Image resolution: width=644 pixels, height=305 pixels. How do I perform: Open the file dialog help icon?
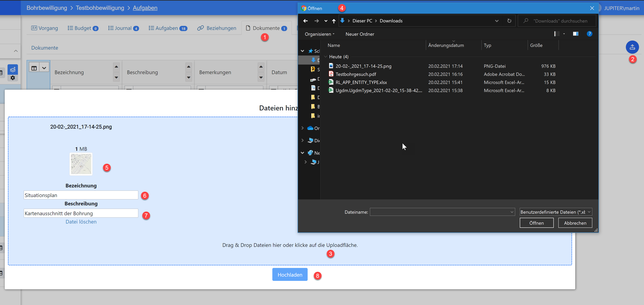point(589,34)
